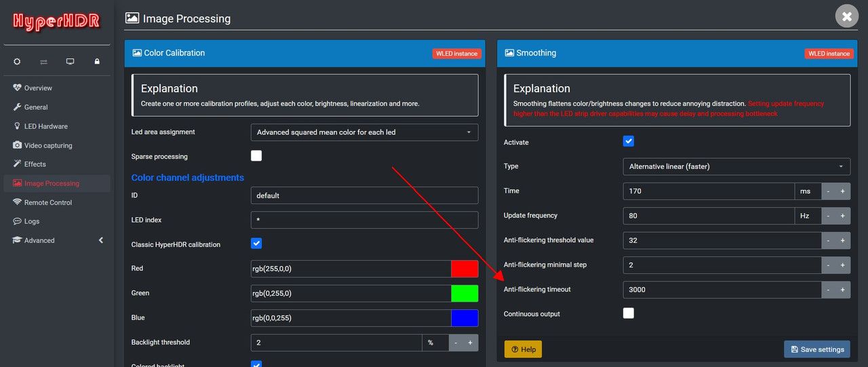Image resolution: width=868 pixels, height=367 pixels.
Task: Select Image Processing in sidebar
Action: point(57,183)
